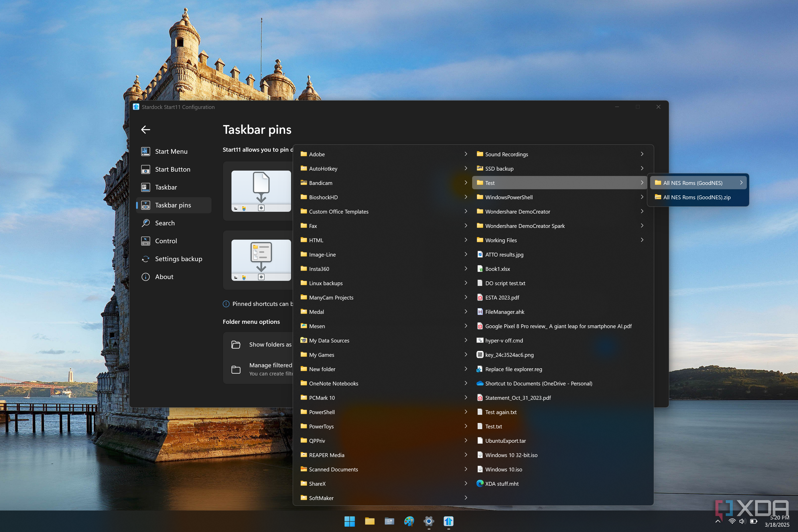Click the ESTA 2023.pdf file icon

click(x=480, y=297)
